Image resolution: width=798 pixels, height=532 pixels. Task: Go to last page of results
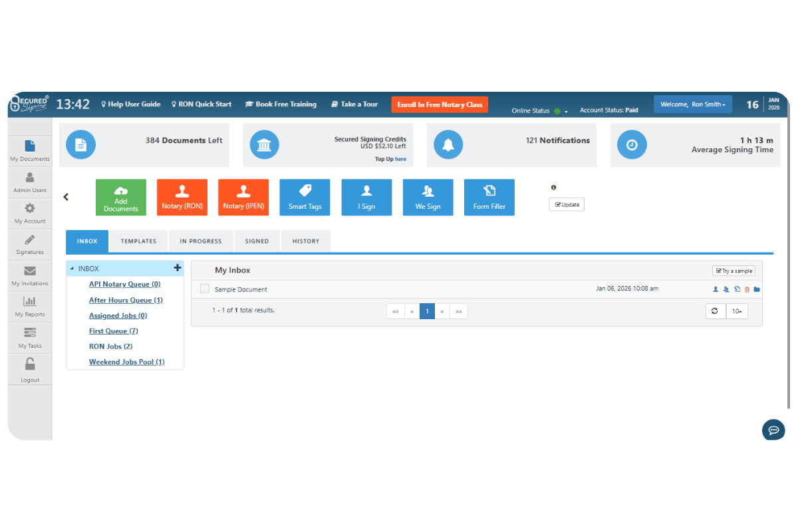pos(460,311)
